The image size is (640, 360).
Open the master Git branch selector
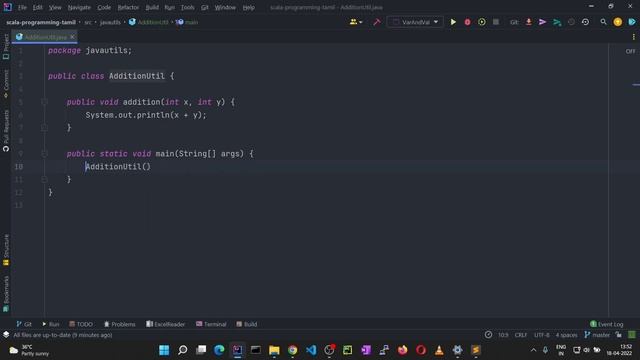(597, 335)
